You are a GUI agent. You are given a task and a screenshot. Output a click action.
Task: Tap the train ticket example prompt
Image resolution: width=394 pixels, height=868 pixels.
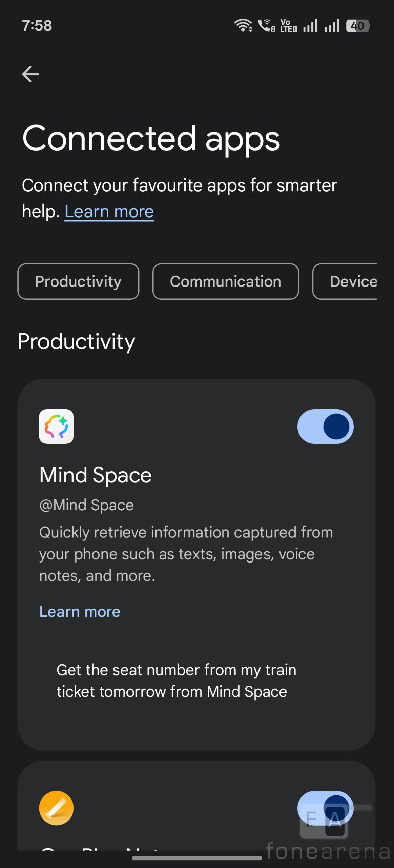click(176, 680)
